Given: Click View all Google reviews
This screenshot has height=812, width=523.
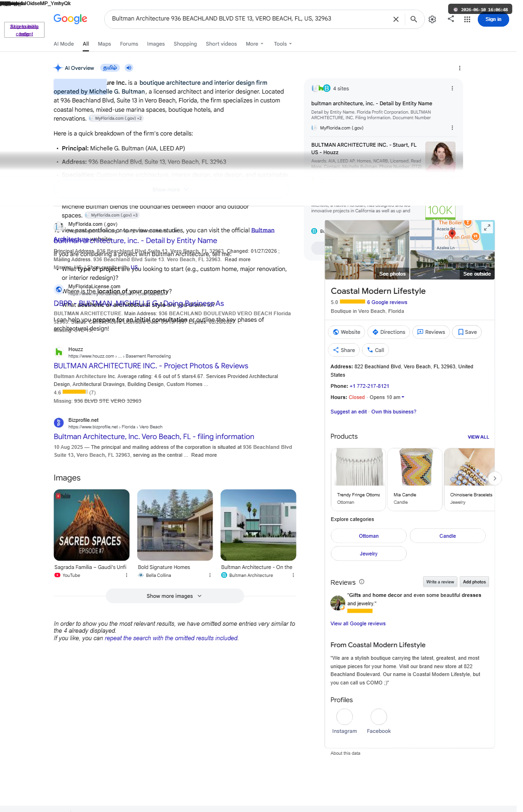Looking at the screenshot, I should point(358,623).
